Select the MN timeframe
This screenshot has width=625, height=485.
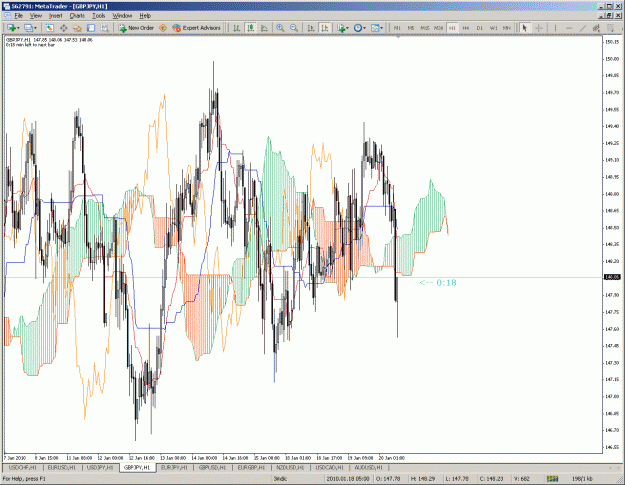coord(507,28)
